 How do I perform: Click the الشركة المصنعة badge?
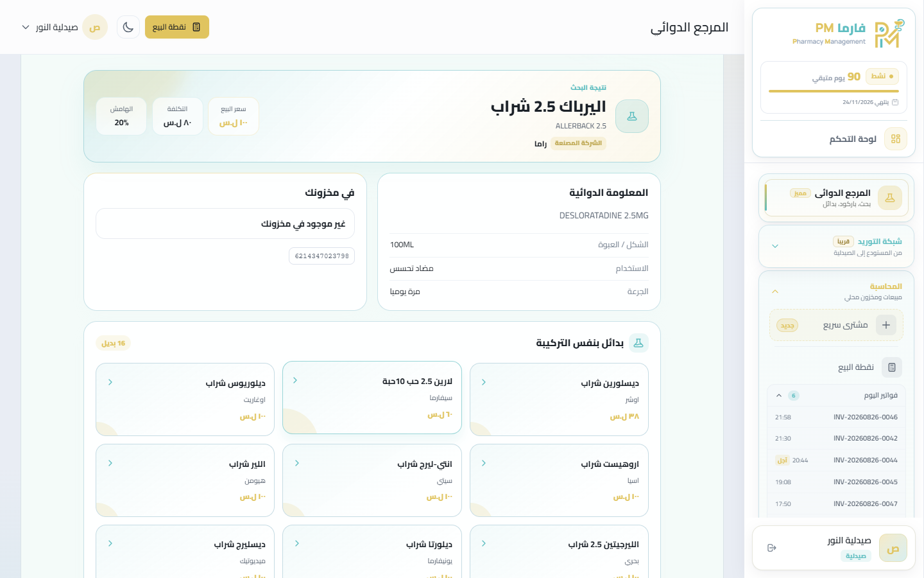click(578, 143)
